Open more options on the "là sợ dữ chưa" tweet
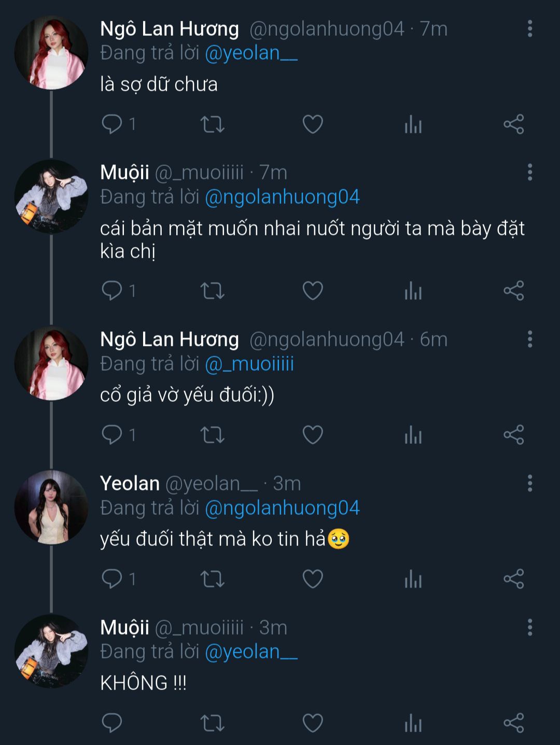The image size is (560, 745). point(530,29)
